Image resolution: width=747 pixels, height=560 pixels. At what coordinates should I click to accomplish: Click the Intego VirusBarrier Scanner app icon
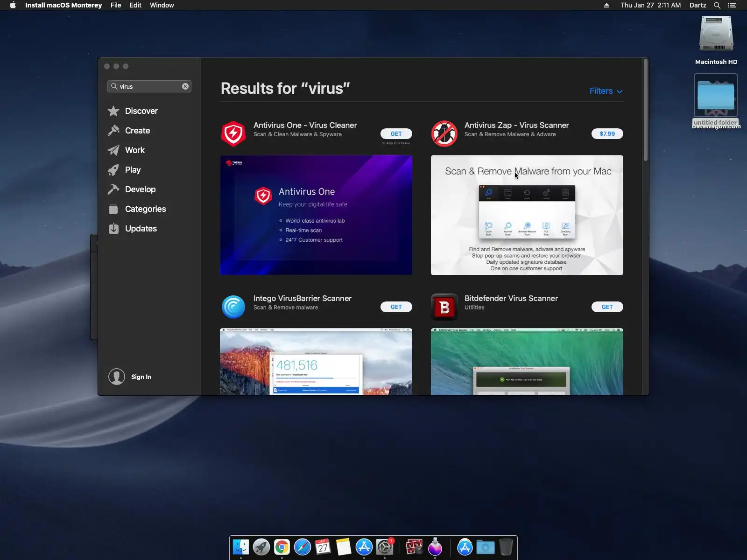click(233, 307)
